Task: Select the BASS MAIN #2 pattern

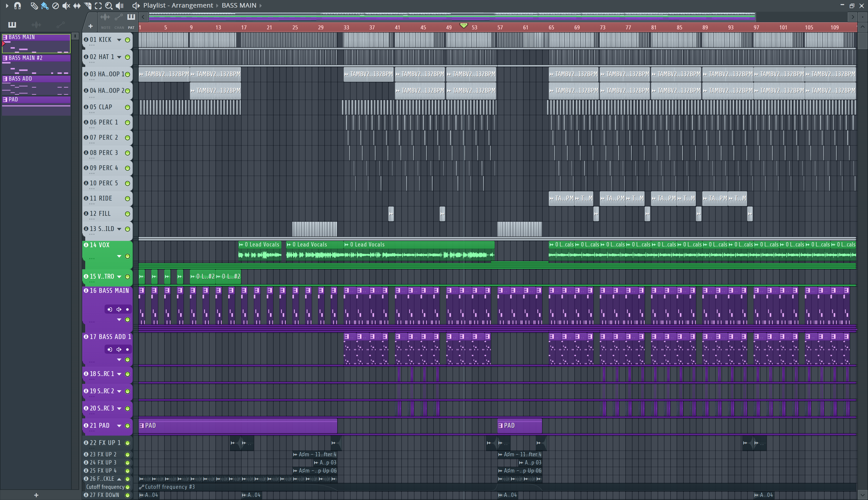Action: click(x=36, y=64)
